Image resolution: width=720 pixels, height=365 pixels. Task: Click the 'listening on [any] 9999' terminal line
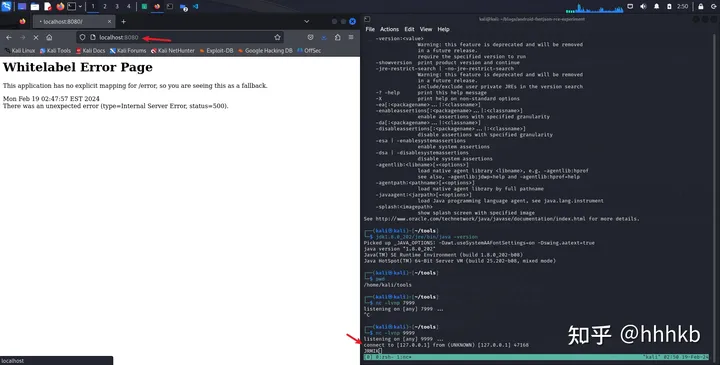(404, 339)
